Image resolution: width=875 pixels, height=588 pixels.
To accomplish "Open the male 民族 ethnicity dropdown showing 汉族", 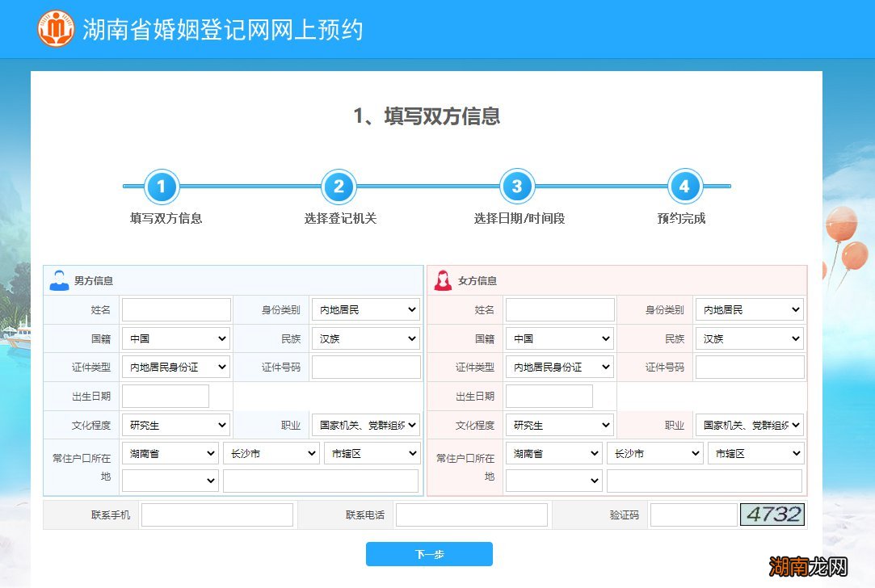I will (x=365, y=338).
